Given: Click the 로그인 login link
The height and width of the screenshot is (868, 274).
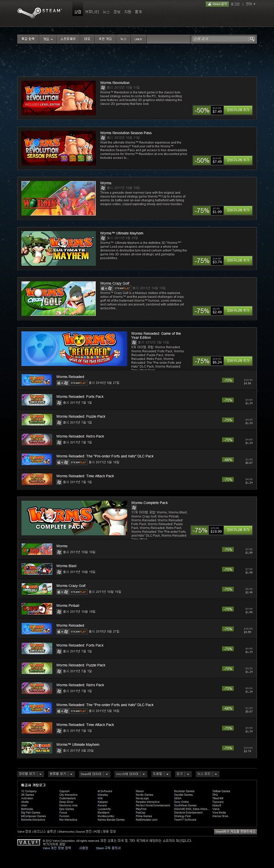Looking at the screenshot, I should coord(235,4).
